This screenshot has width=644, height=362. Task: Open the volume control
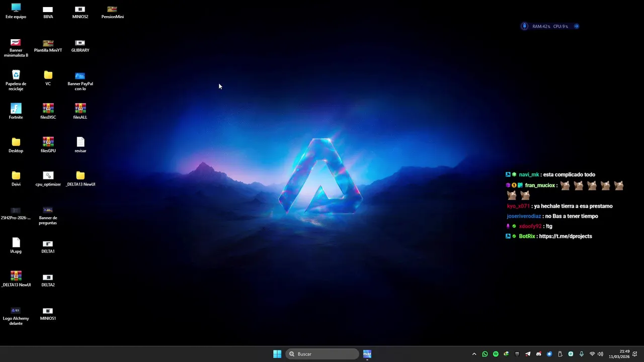[x=600, y=354]
